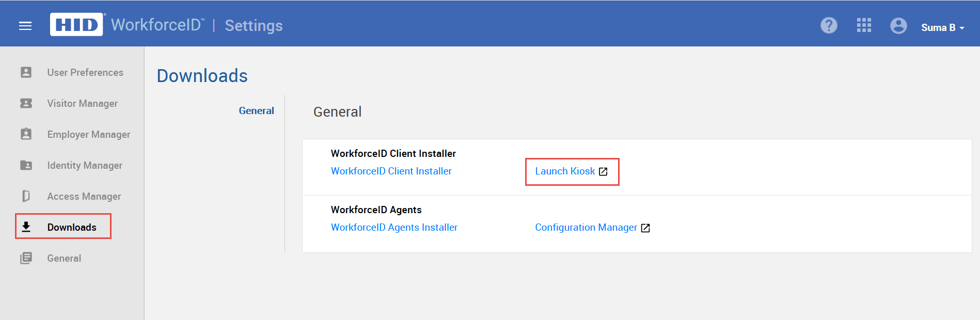Click the Downloads page heading
Screen dimensions: 980x320
click(x=202, y=76)
